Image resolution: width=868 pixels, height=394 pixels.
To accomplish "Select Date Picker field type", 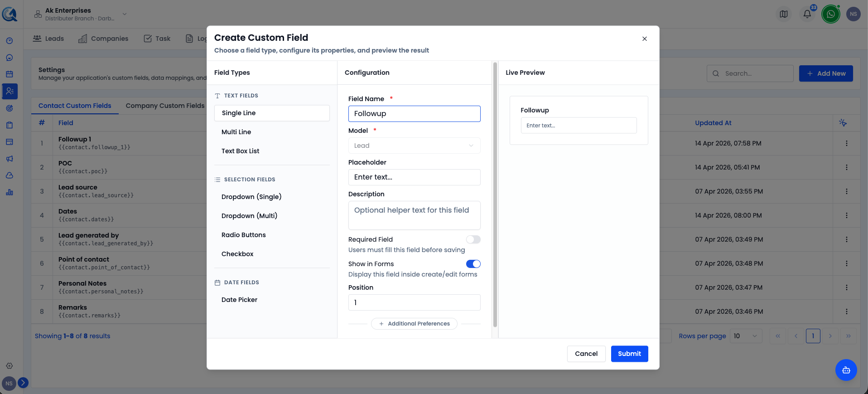I will pos(272,300).
